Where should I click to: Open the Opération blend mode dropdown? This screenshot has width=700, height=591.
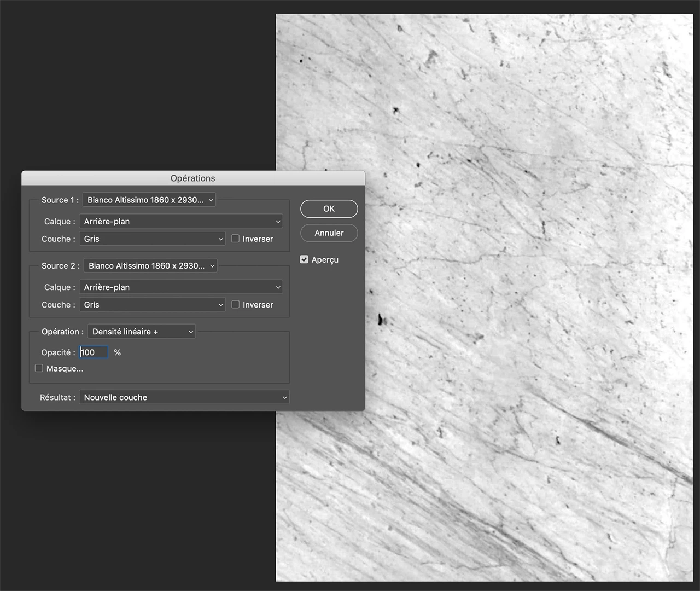(x=142, y=331)
